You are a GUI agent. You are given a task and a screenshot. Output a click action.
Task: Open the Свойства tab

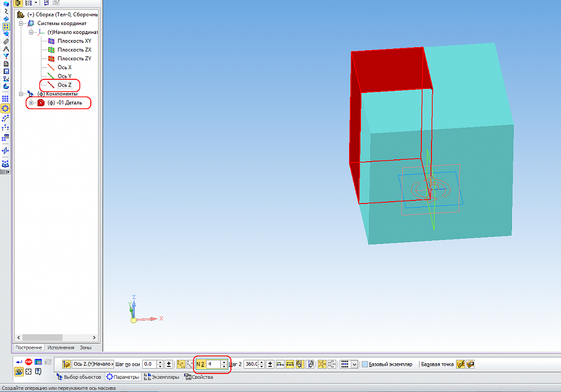[199, 377]
